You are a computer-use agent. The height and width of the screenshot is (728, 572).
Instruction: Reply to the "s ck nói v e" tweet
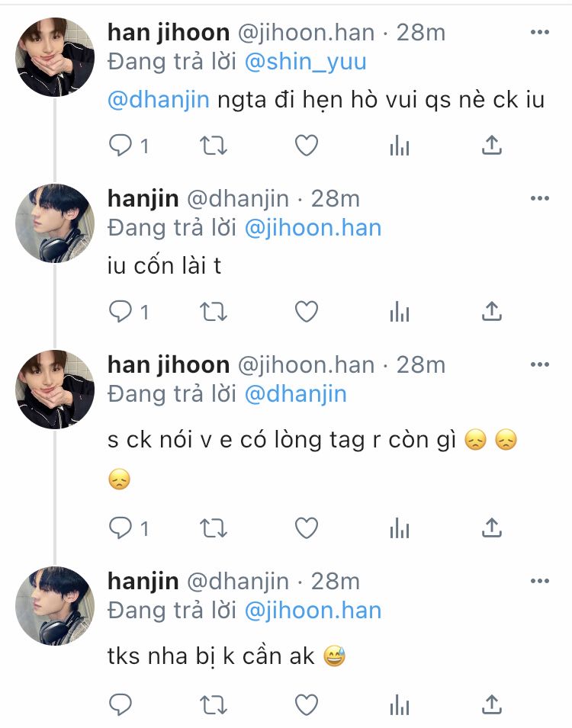121,528
